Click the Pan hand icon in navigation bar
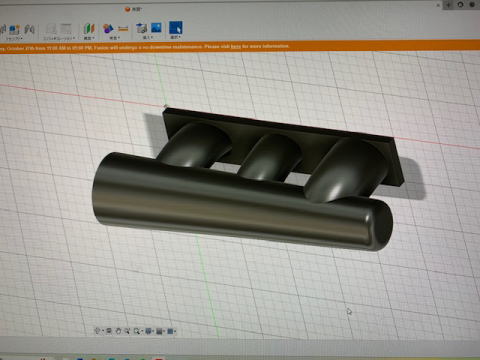Viewport: 480px width, 360px height. 118,331
